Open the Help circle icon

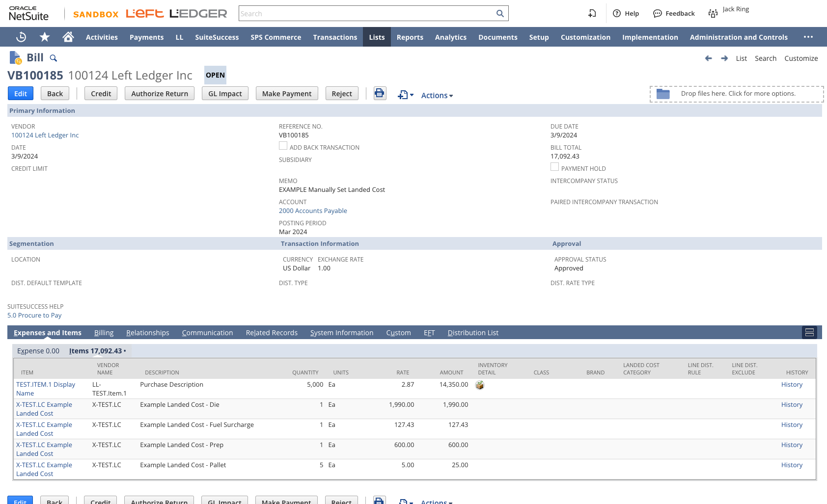617,13
